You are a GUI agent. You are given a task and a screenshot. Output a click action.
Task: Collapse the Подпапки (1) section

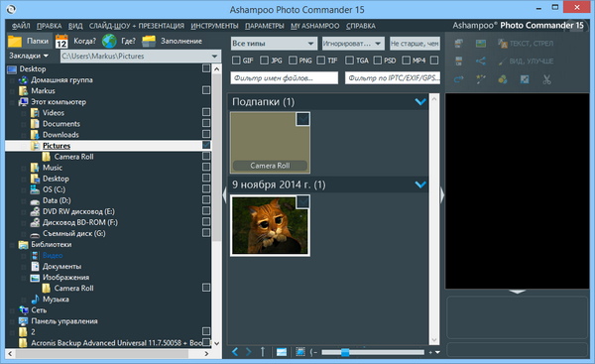[420, 102]
